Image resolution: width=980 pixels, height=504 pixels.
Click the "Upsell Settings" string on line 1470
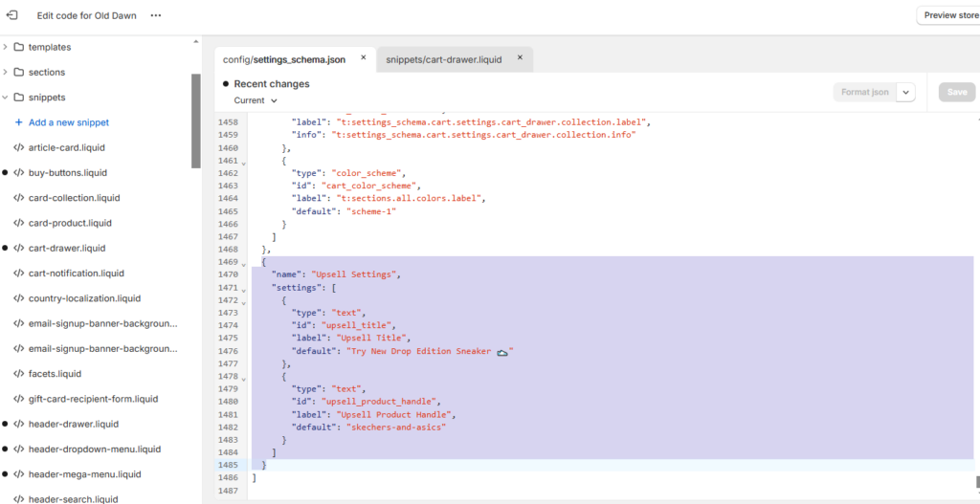tap(353, 274)
